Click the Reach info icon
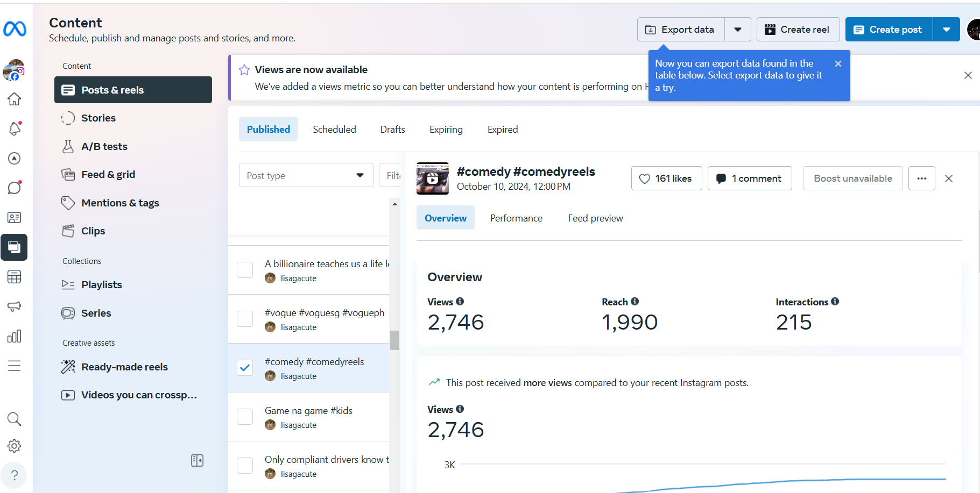This screenshot has width=980, height=493. tap(634, 302)
